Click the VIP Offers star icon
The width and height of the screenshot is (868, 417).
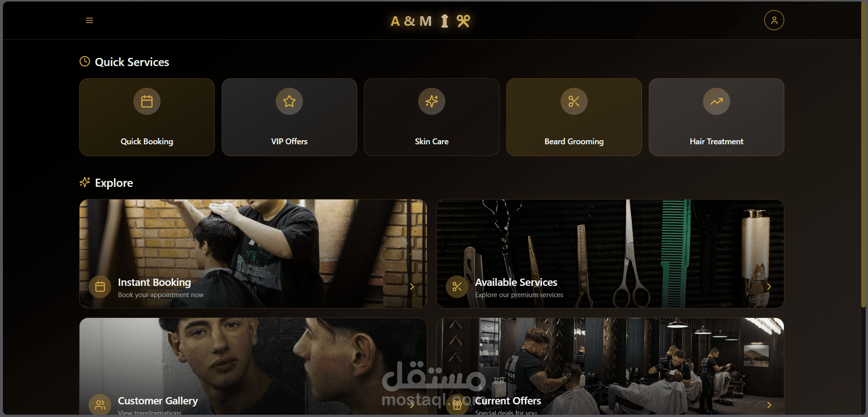289,101
